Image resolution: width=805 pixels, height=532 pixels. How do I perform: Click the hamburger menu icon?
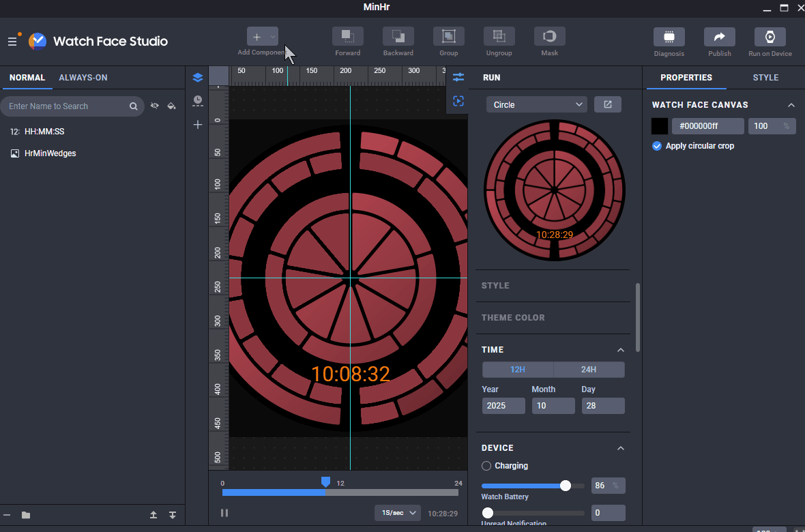point(12,42)
